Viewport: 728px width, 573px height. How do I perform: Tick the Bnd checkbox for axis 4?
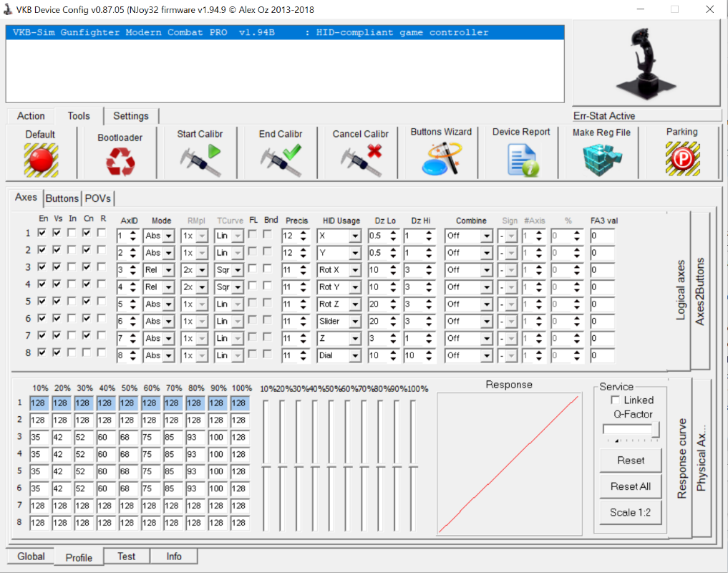268,285
